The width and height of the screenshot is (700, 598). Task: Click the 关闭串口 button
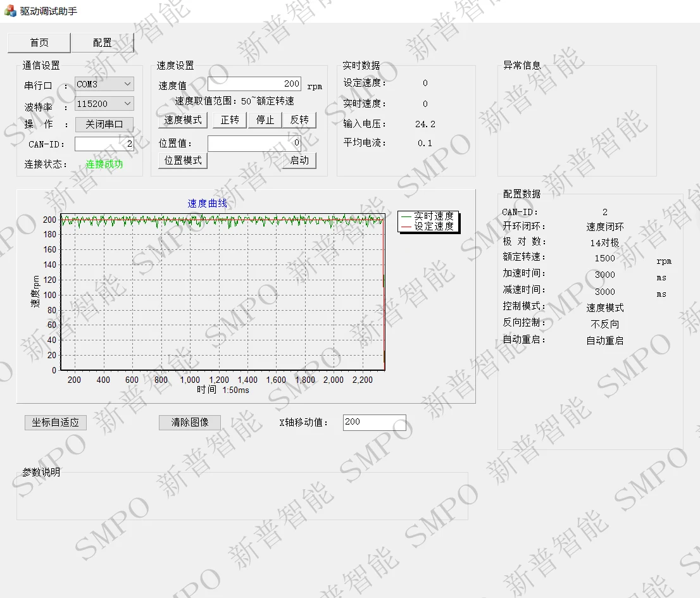pyautogui.click(x=104, y=124)
